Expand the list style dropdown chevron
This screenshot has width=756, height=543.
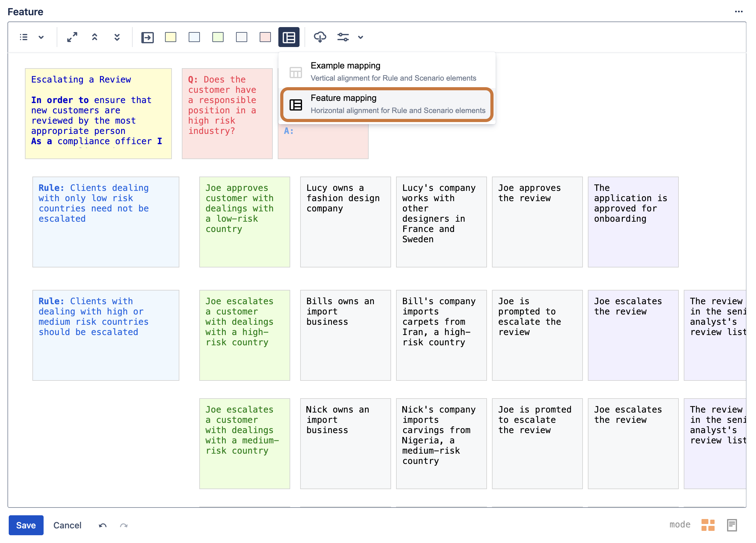(41, 37)
